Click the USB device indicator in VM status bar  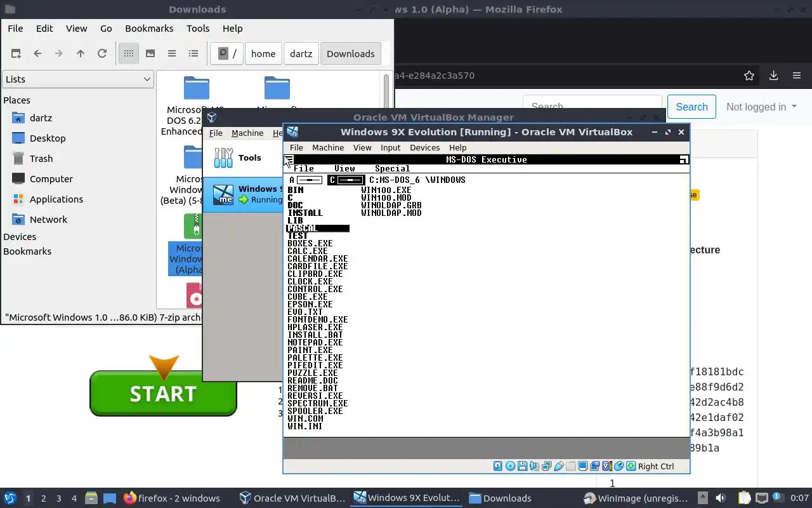pos(558,466)
